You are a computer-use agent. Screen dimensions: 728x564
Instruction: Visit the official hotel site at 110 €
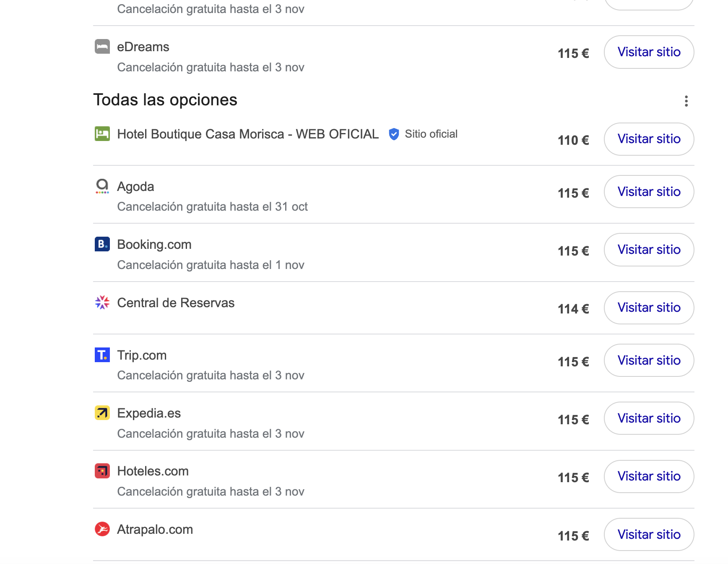point(649,139)
